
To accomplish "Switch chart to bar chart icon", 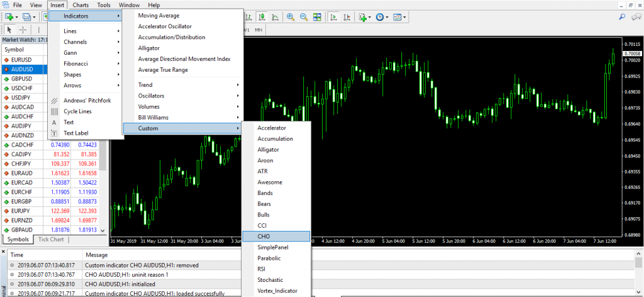I will coord(249,17).
